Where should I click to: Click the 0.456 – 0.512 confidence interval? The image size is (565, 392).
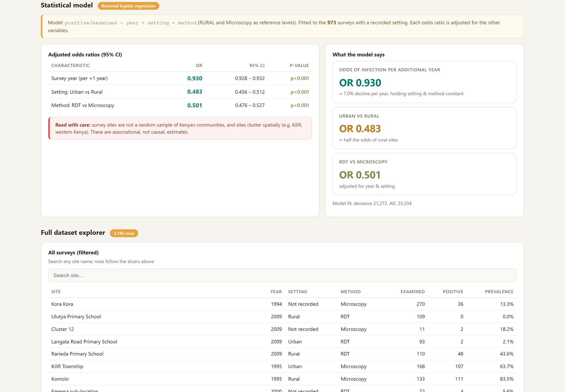click(x=250, y=92)
